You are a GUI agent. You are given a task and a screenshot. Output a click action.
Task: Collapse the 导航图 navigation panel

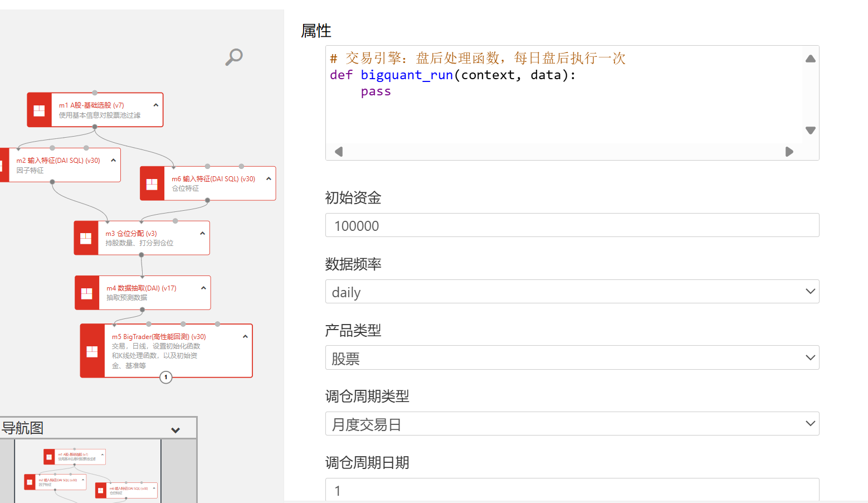coord(175,430)
